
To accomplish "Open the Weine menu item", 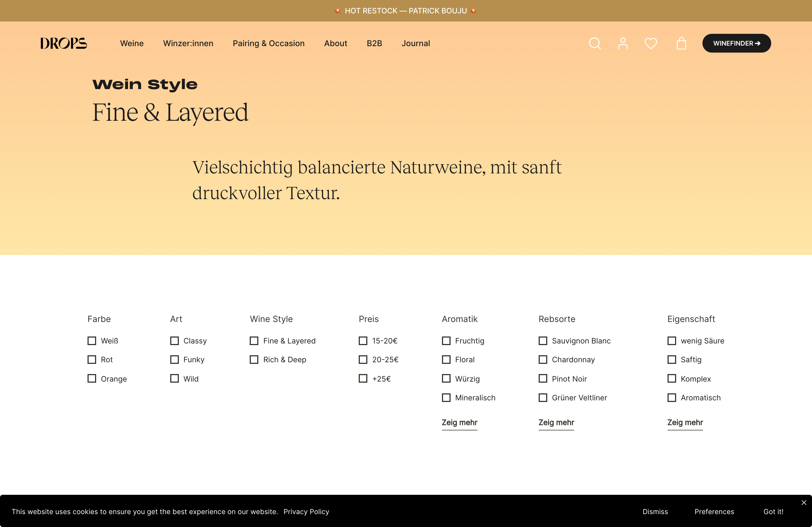I will [132, 43].
